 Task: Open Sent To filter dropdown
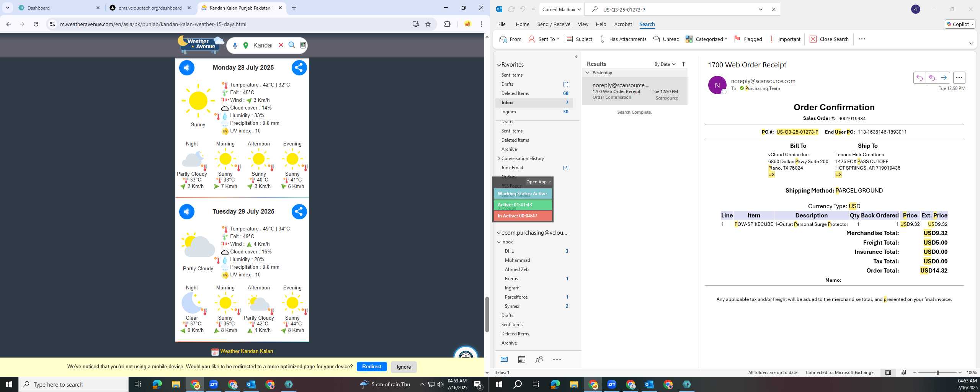(x=544, y=39)
